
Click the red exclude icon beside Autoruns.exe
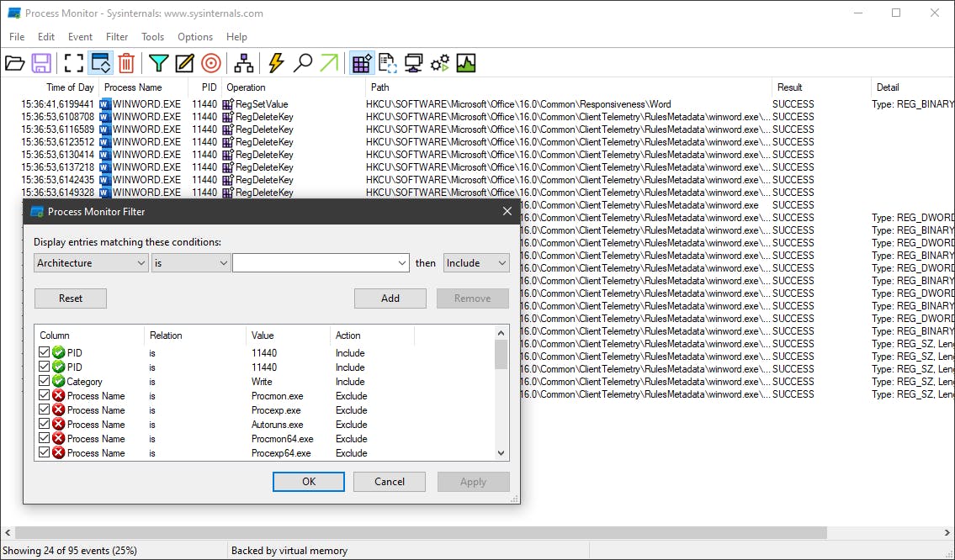pos(58,425)
